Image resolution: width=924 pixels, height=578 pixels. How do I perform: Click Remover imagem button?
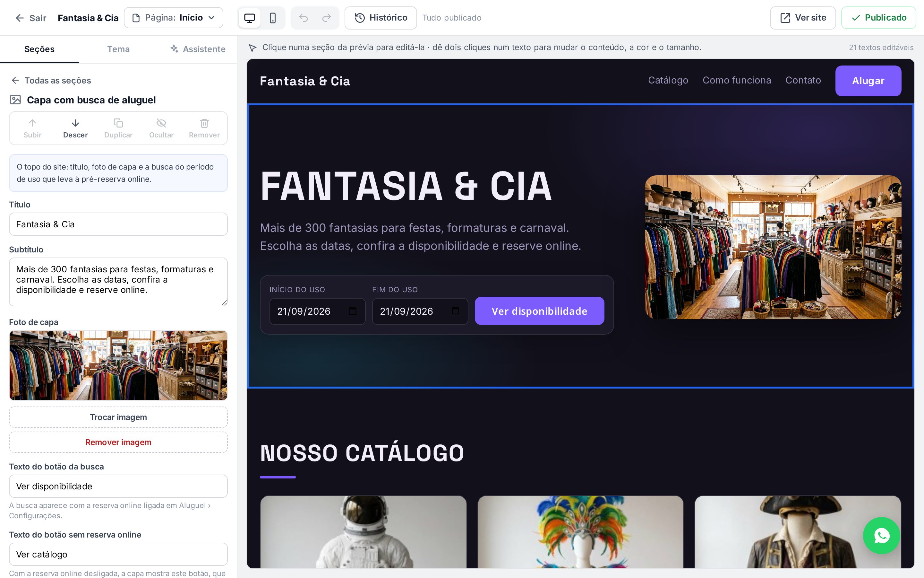tap(118, 442)
